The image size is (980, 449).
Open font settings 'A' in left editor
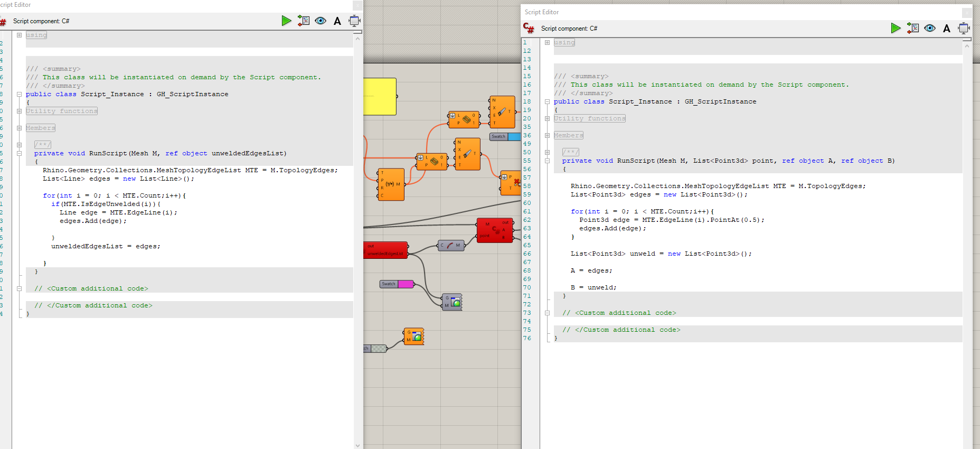point(337,21)
